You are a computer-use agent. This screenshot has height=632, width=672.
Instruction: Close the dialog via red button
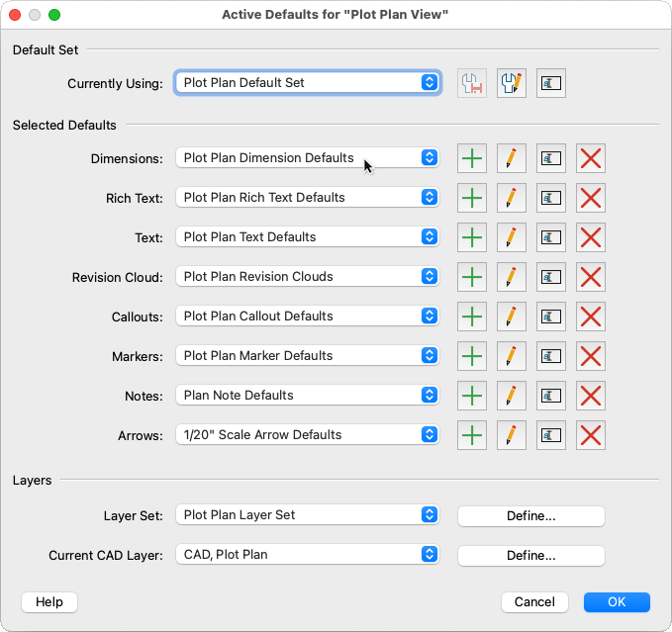click(x=15, y=15)
